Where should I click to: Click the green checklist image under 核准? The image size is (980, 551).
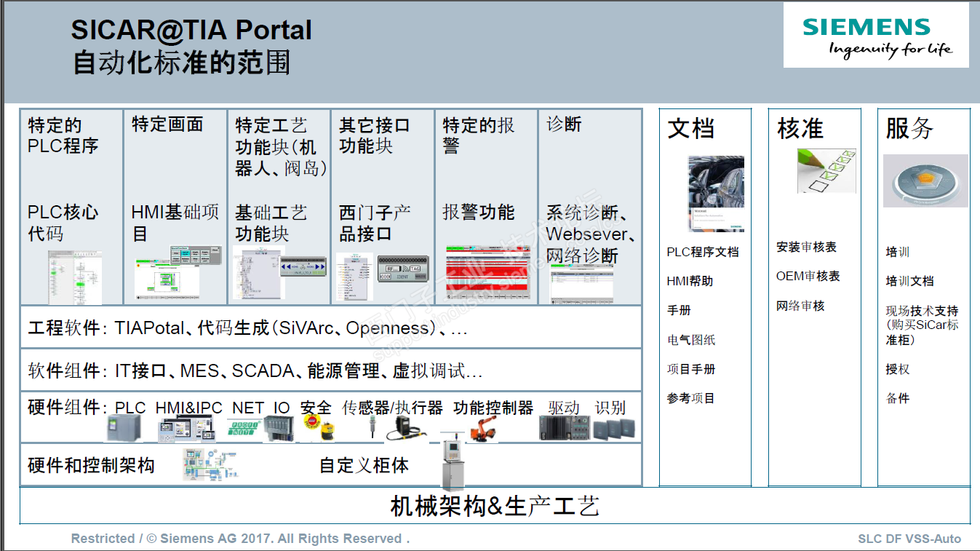pyautogui.click(x=826, y=171)
